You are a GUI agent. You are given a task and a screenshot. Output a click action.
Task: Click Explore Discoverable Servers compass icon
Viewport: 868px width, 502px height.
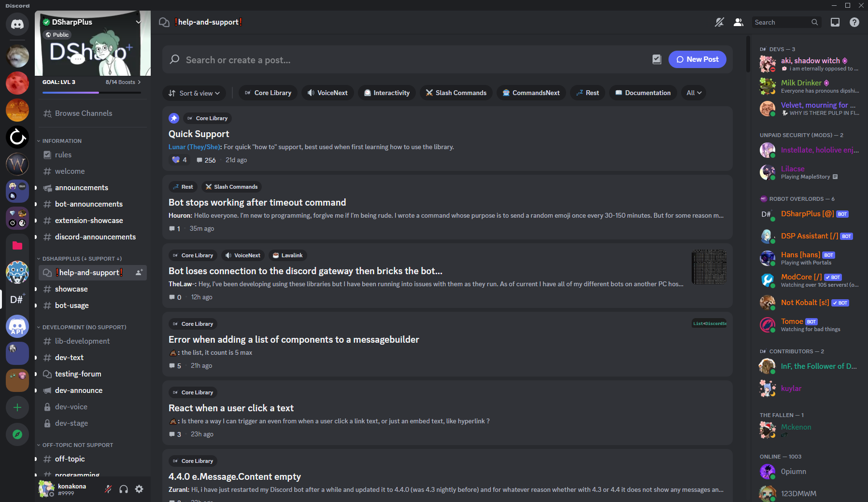[x=17, y=434]
